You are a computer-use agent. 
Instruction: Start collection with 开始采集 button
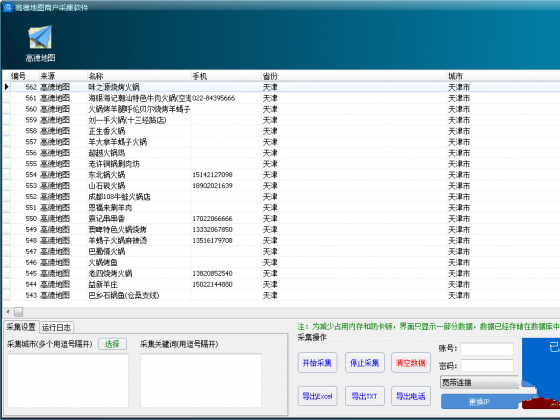318,363
